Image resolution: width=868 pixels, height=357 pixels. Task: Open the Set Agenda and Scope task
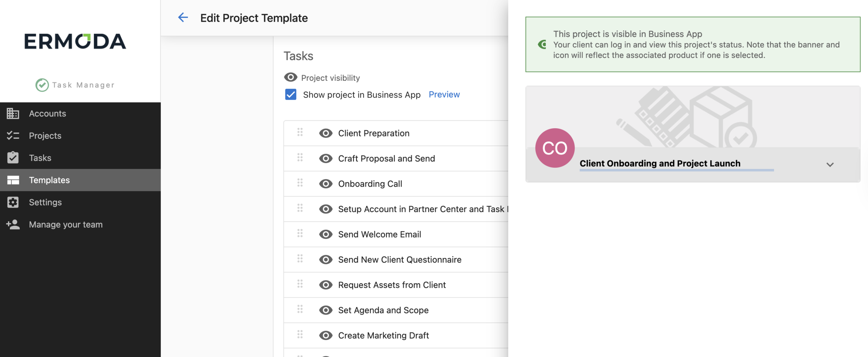pyautogui.click(x=383, y=310)
